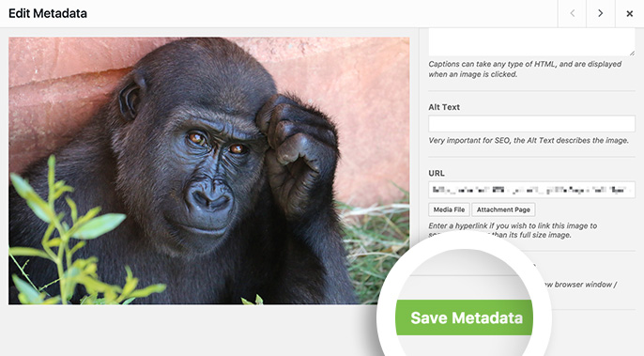Click the 'Captions can take any type' help text
This screenshot has height=356, width=644.
click(x=525, y=70)
